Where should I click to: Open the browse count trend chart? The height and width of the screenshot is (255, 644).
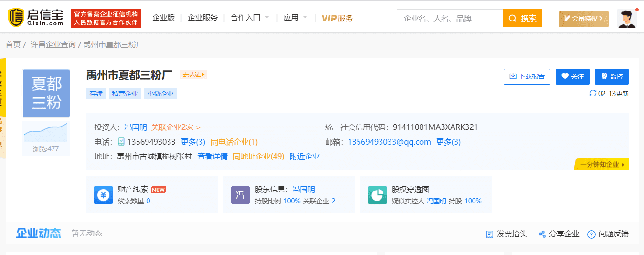46,132
